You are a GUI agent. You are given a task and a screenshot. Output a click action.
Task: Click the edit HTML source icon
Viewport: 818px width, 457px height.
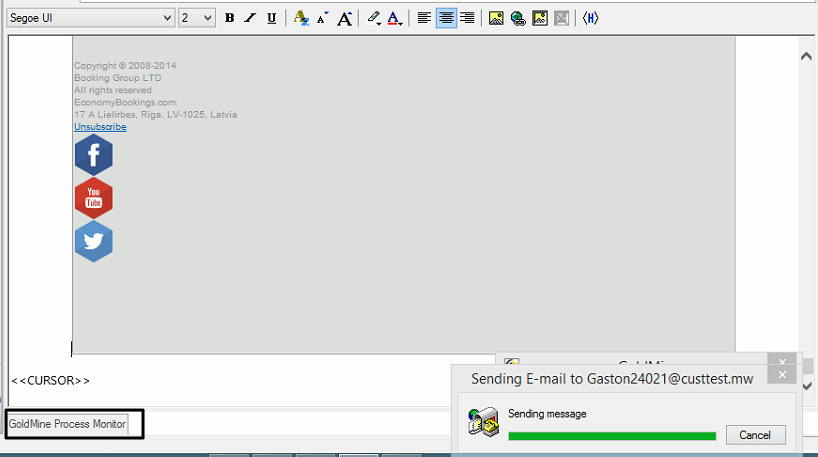point(590,18)
